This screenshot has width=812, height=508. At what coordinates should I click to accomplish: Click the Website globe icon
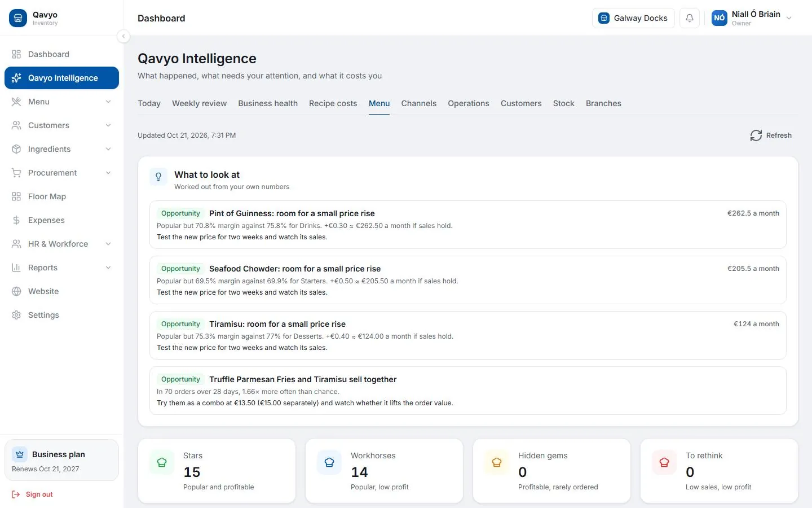pyautogui.click(x=16, y=291)
